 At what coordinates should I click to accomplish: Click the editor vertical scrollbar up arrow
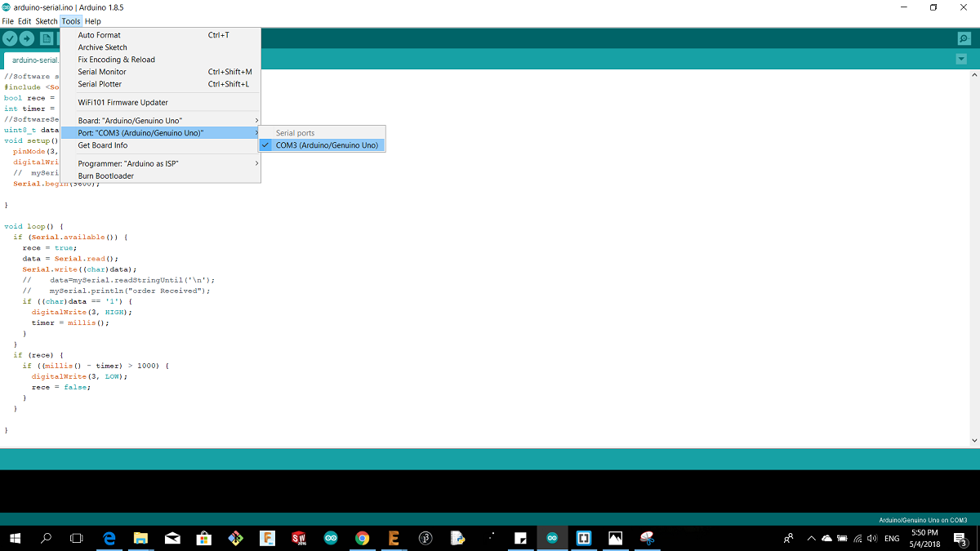coord(974,75)
